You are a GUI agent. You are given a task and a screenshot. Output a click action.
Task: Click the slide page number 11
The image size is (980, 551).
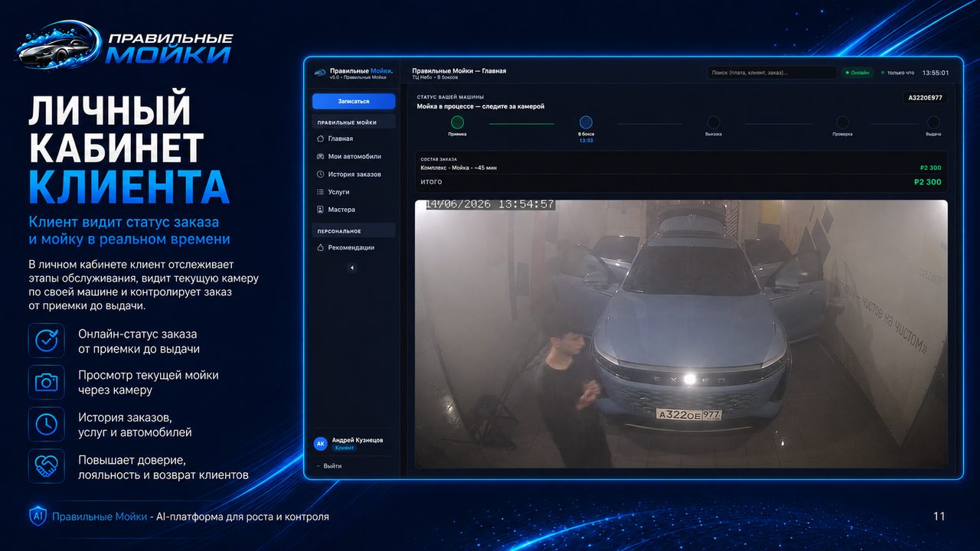939,517
